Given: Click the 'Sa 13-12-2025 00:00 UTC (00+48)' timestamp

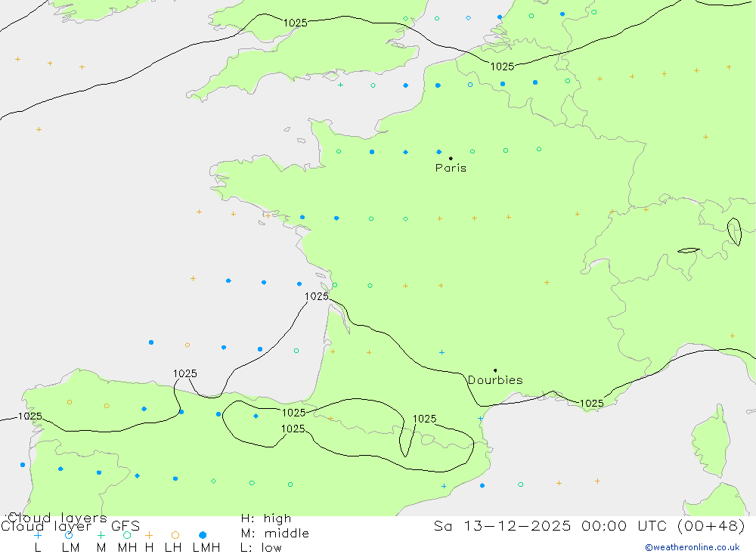Looking at the screenshot, I should pos(589,525).
